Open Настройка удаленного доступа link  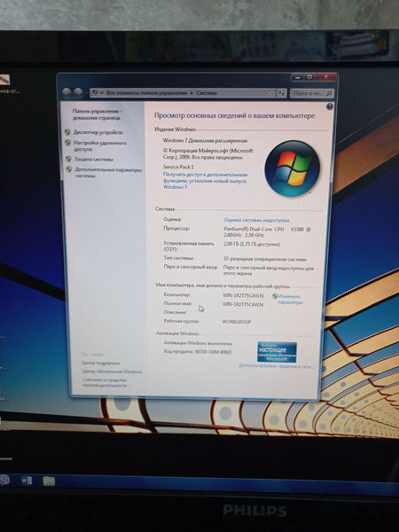100,146
